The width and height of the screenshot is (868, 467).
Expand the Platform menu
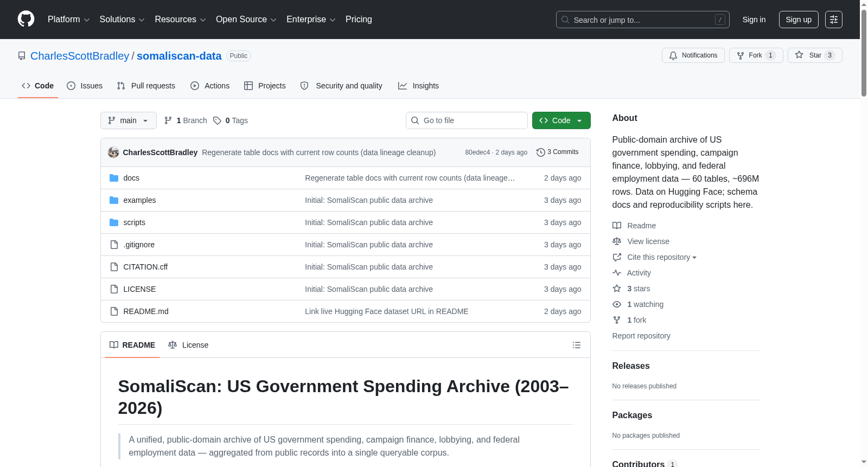(x=68, y=20)
